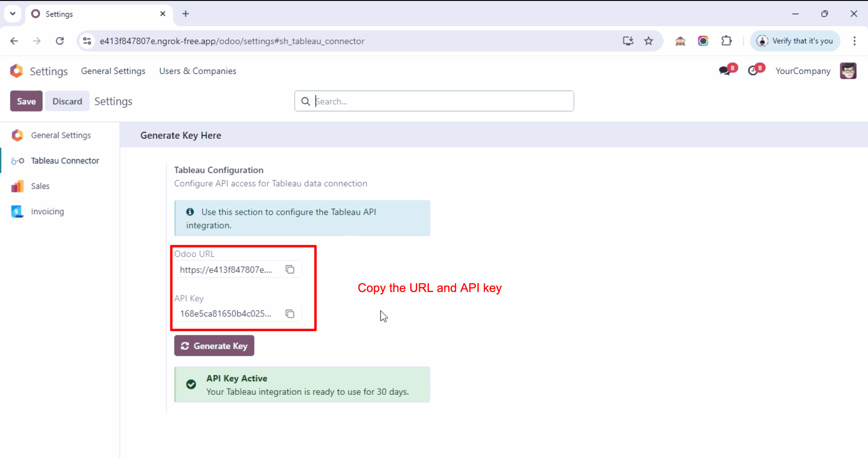Image resolution: width=868 pixels, height=458 pixels.
Task: Minimize the browser window
Action: click(796, 14)
